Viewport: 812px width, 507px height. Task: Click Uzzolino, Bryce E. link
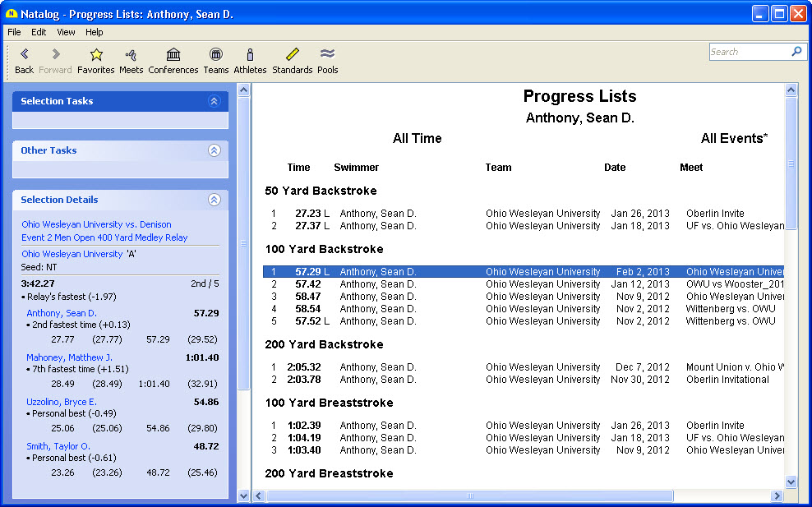pos(61,402)
